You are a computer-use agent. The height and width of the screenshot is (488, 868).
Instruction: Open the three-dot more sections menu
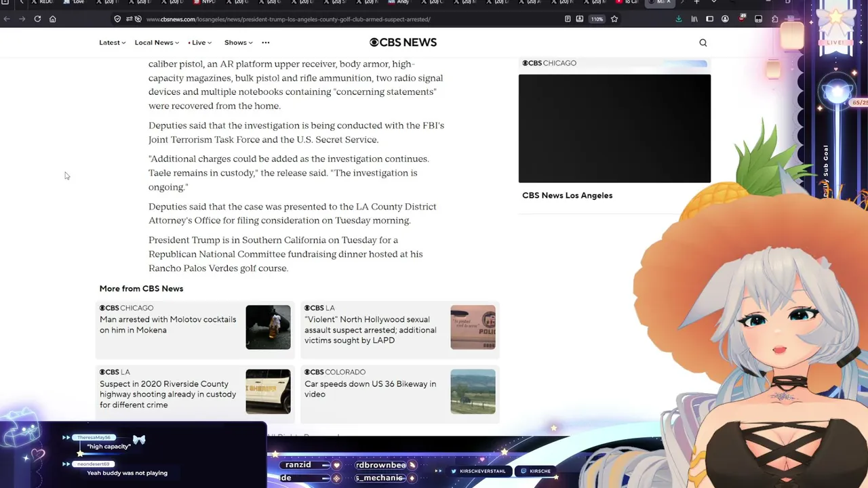266,43
